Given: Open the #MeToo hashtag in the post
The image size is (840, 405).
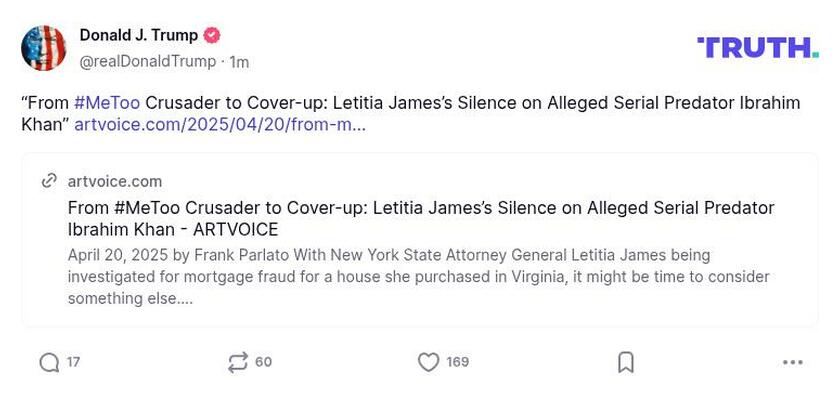Looking at the screenshot, I should [106, 103].
